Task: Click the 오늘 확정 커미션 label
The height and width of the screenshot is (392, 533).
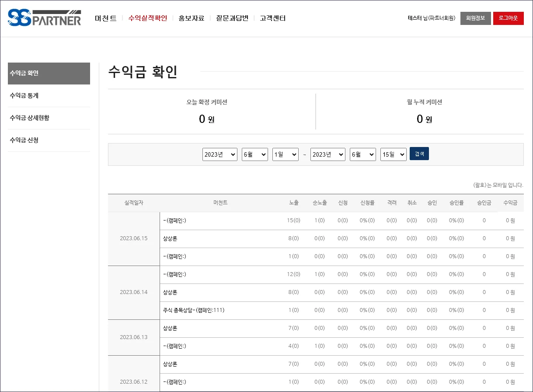Action: point(207,102)
